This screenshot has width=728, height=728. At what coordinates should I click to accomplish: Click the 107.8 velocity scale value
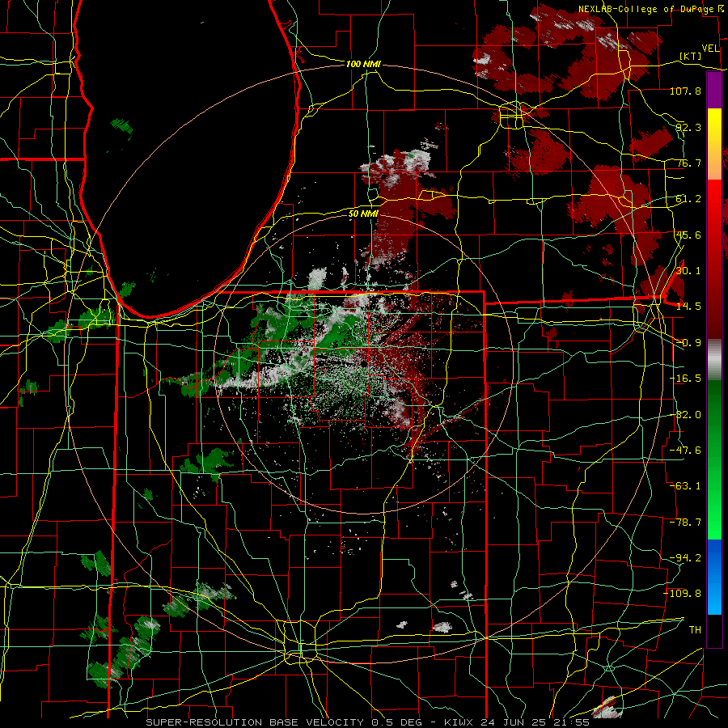(685, 91)
